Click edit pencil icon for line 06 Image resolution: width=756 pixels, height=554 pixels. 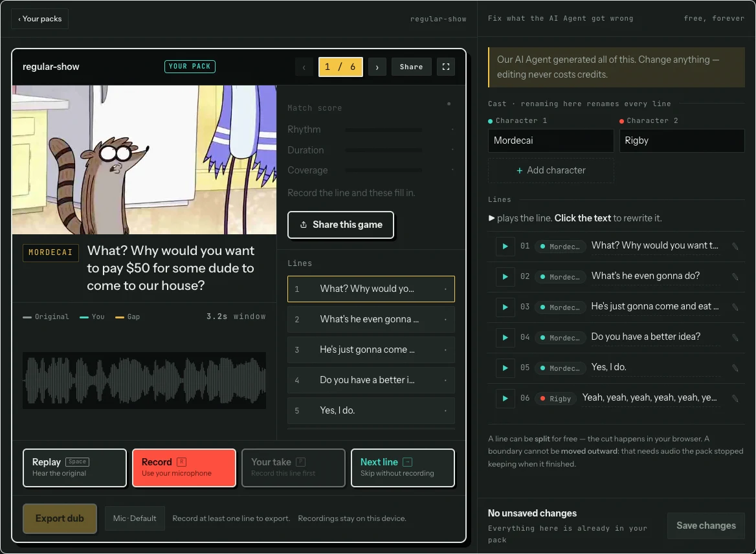click(735, 398)
